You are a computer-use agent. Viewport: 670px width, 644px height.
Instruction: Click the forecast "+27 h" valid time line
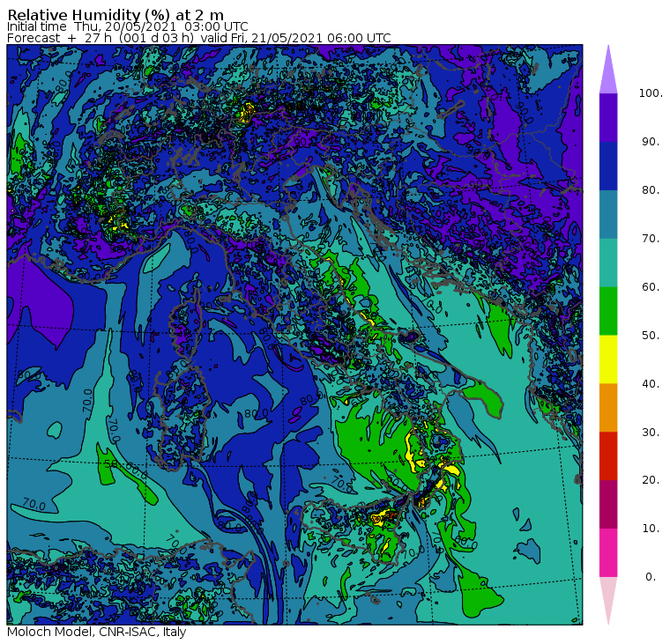199,38
